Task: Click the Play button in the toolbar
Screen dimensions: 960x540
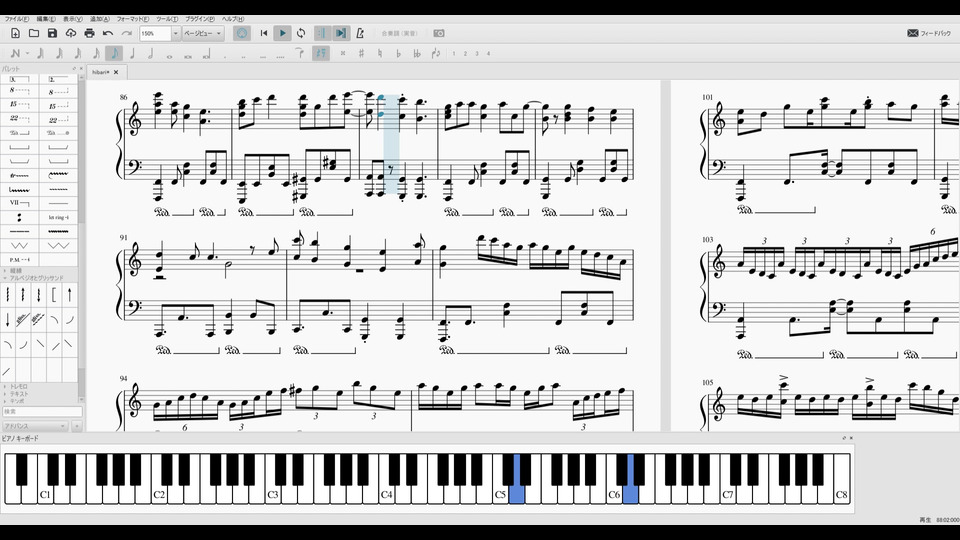Action: click(282, 33)
